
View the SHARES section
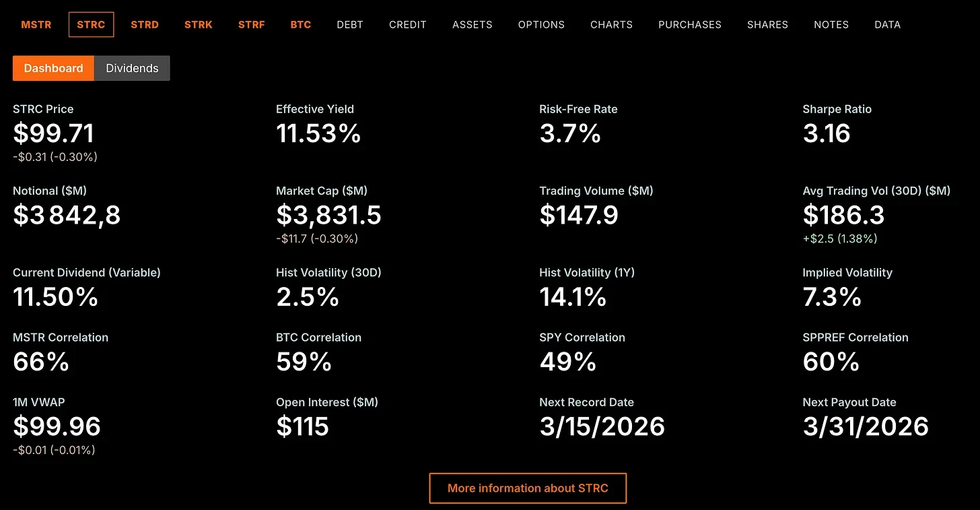pyautogui.click(x=767, y=24)
